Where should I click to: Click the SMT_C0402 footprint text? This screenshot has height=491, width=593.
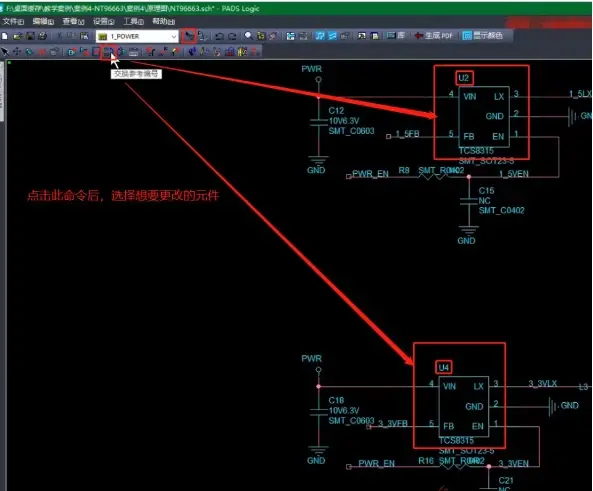click(501, 210)
